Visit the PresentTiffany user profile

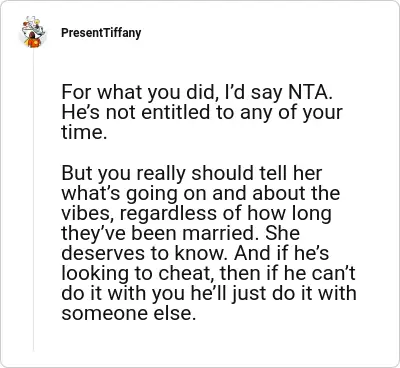(x=101, y=33)
